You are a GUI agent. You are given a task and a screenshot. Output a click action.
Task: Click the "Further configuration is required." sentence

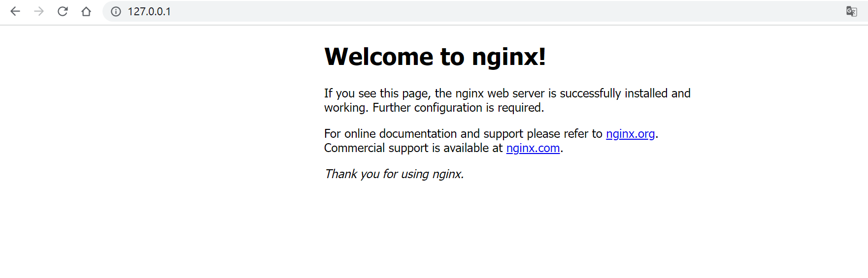tap(458, 108)
